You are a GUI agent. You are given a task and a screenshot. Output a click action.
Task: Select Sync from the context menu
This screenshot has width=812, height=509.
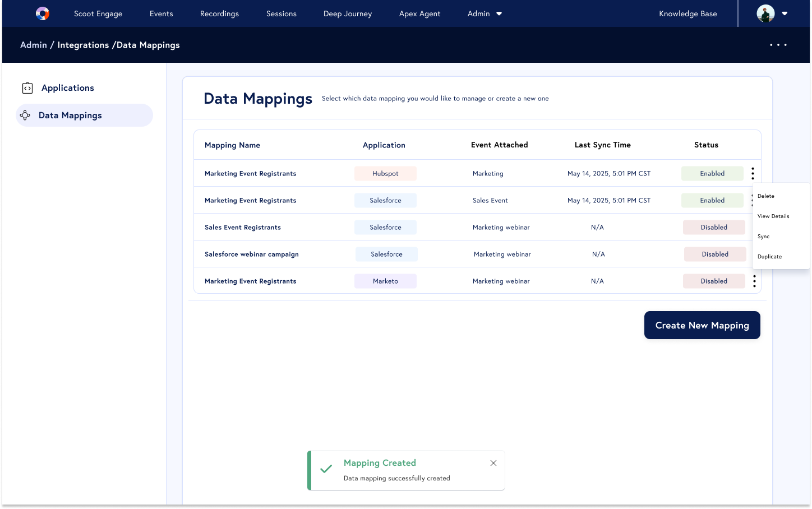click(764, 237)
